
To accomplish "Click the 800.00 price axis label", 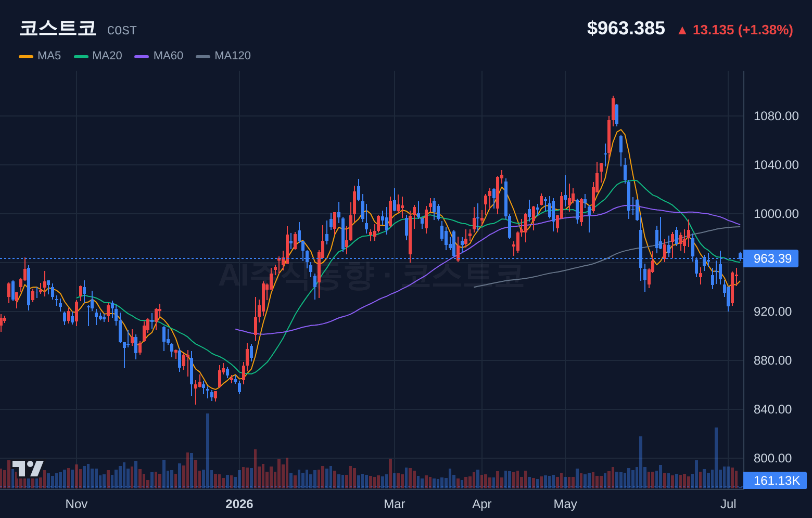I will pyautogui.click(x=772, y=458).
